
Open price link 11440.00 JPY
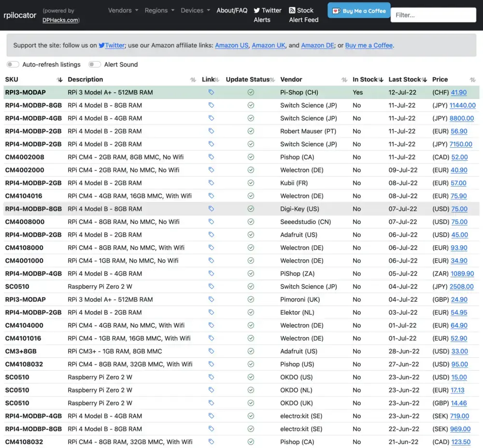tap(462, 105)
